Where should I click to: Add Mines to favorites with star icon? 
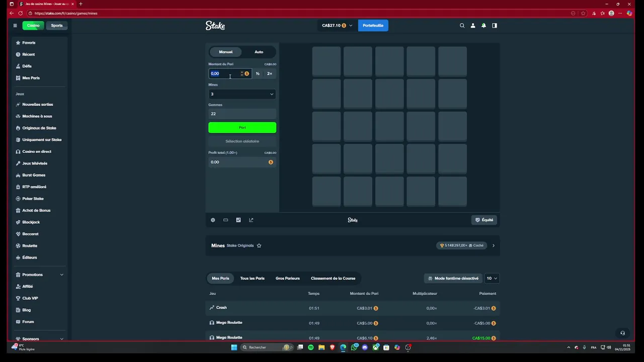click(259, 245)
